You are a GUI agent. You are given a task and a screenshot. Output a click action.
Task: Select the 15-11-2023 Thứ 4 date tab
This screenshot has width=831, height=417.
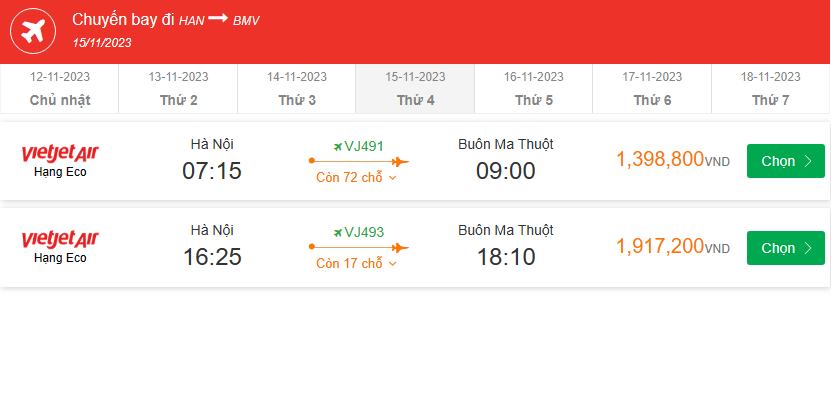tap(415, 88)
